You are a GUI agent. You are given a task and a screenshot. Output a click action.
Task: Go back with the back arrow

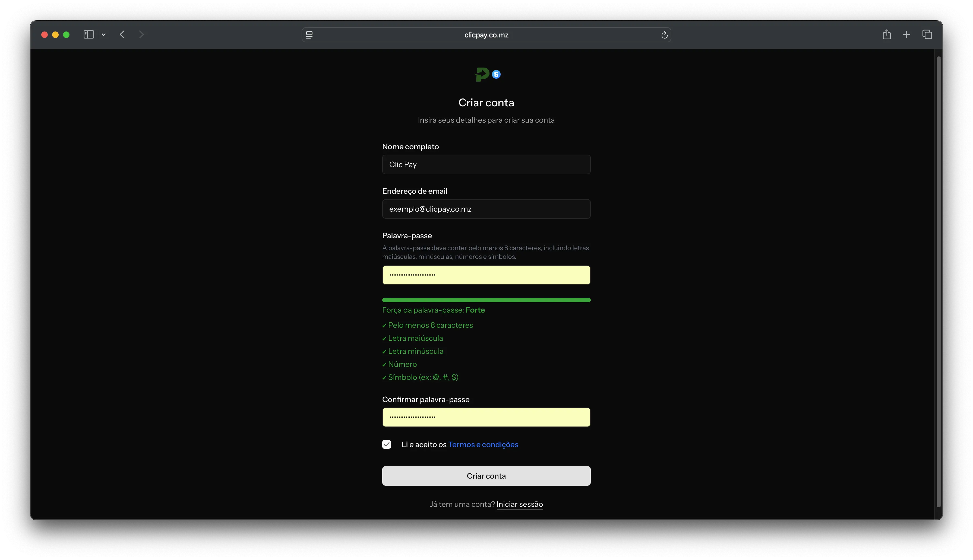122,35
